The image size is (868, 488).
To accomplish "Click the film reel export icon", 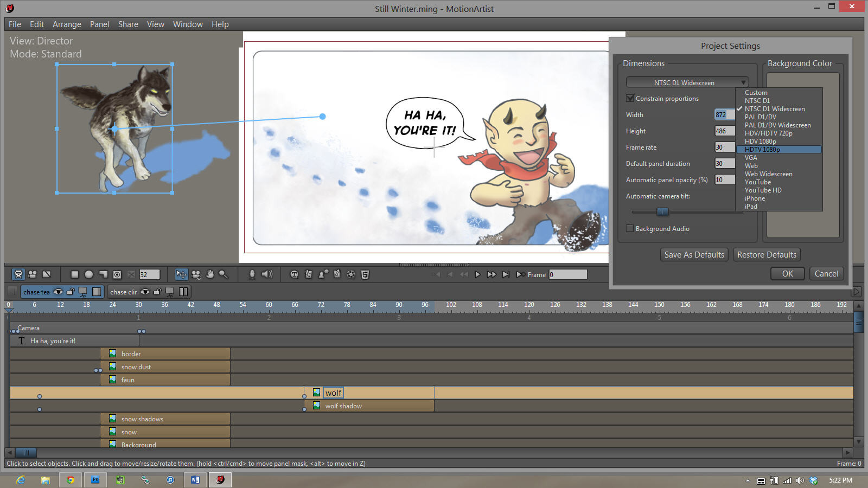I will [x=351, y=274].
